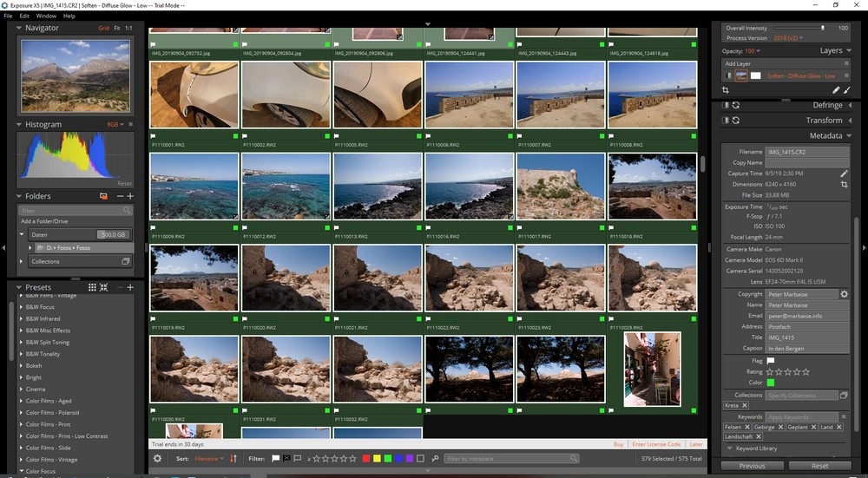Filter by rejected (black flag) photos
Viewport: 868px width, 478px height.
click(286, 459)
